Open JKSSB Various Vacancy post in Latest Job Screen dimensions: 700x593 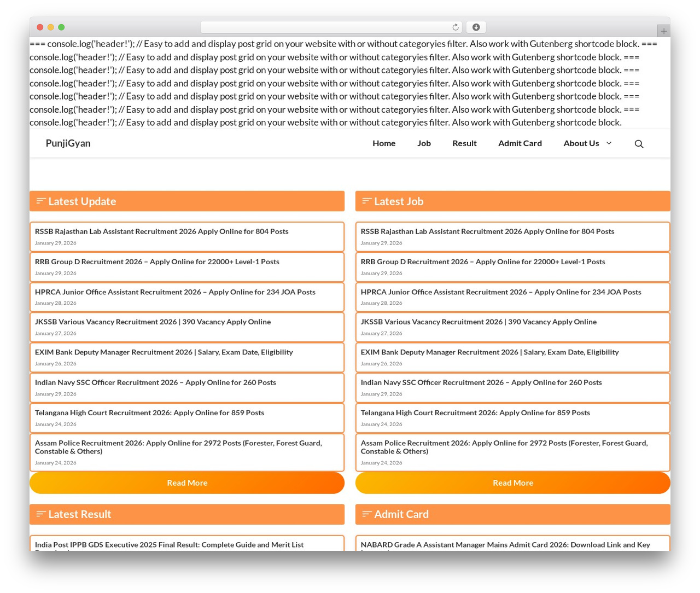(479, 322)
